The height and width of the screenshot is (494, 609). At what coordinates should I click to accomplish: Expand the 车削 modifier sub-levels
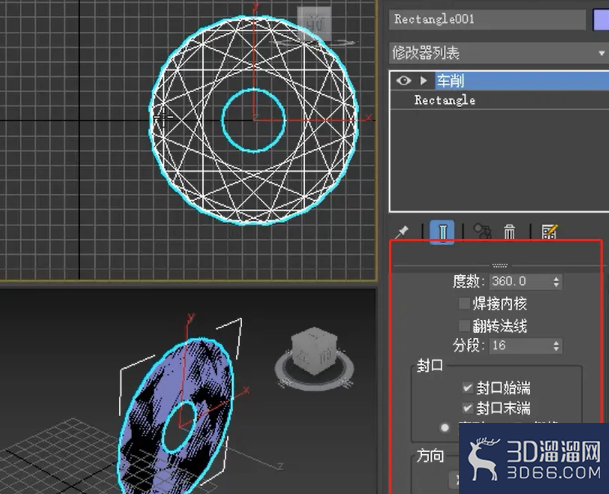(x=423, y=80)
